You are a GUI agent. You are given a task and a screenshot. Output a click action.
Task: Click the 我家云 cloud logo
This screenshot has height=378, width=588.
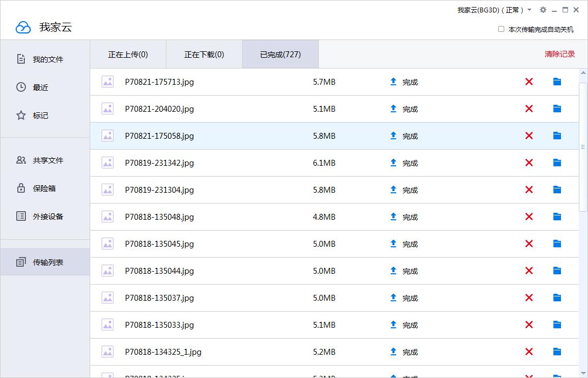[x=22, y=26]
